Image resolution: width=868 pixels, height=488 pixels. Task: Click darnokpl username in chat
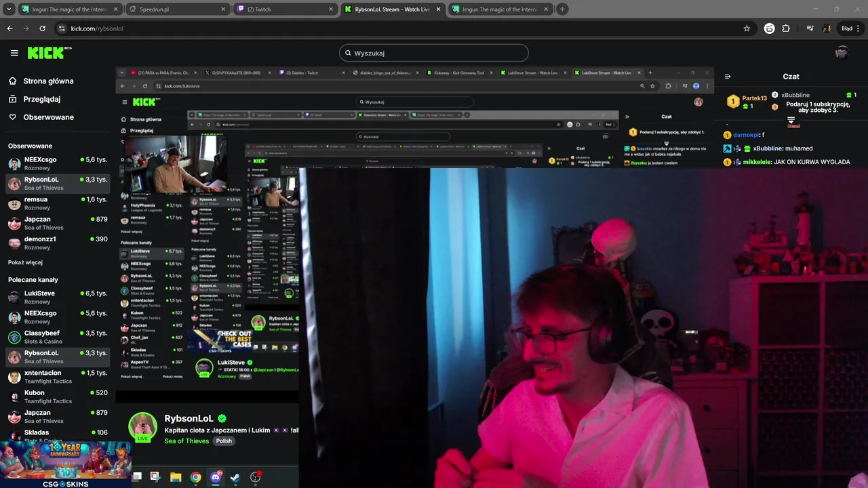[747, 135]
